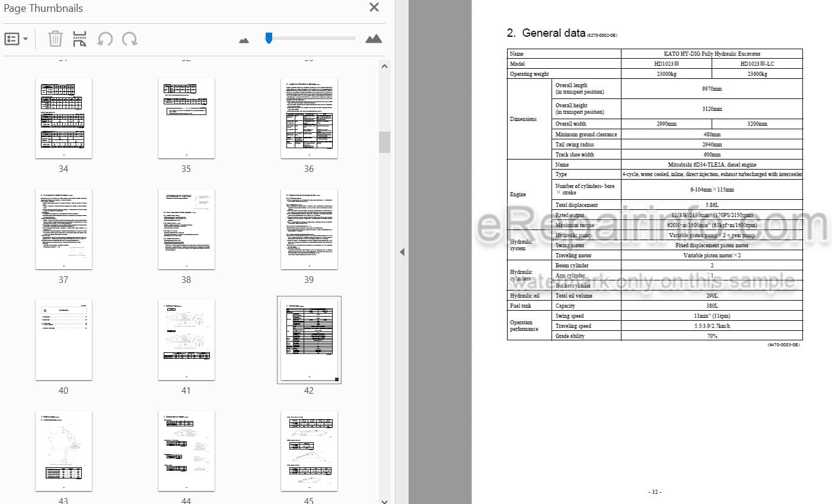Click the 'Dimensions' section label
The width and height of the screenshot is (832, 504).
523,119
